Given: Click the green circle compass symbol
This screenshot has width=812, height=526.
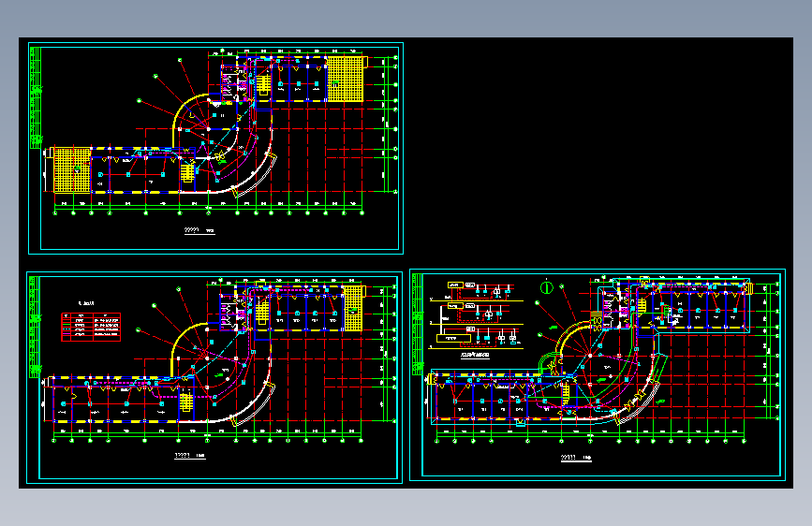Looking at the screenshot, I should 546,286.
